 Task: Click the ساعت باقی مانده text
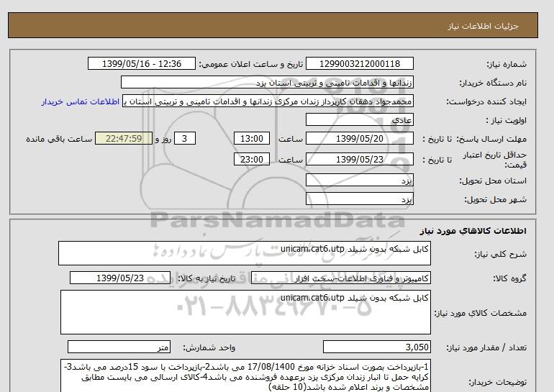point(59,139)
